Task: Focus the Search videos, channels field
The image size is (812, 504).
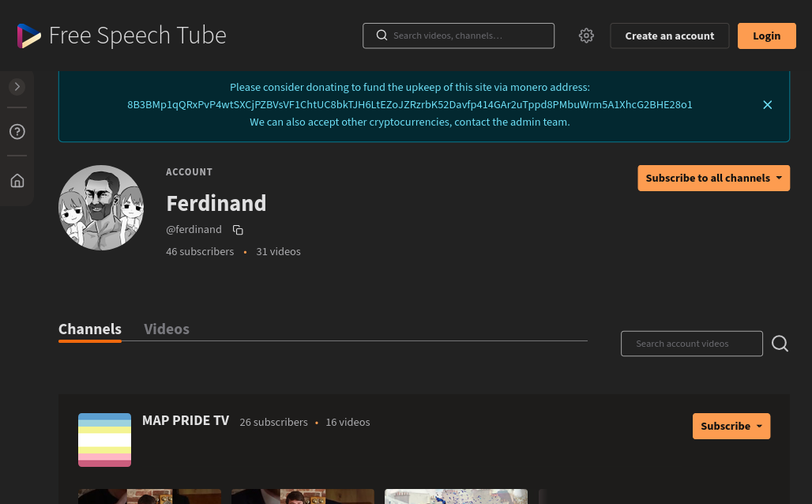Action: click(x=458, y=36)
